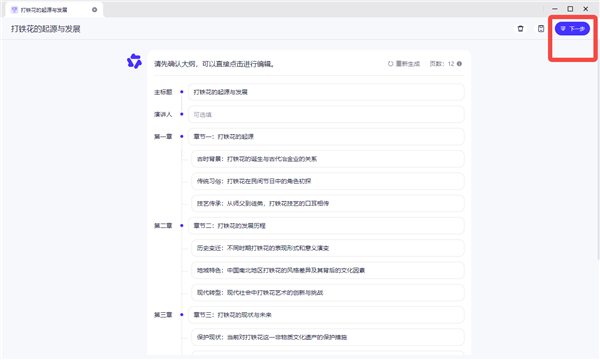Image resolution: width=600 pixels, height=360 pixels.
Task: Close the application window
Action: (585, 9)
